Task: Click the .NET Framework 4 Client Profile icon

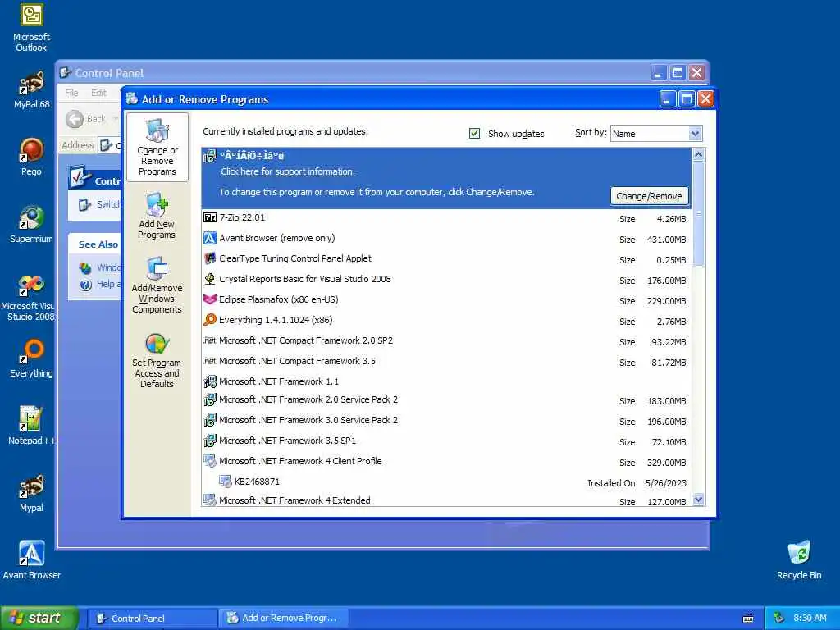Action: coord(210,461)
